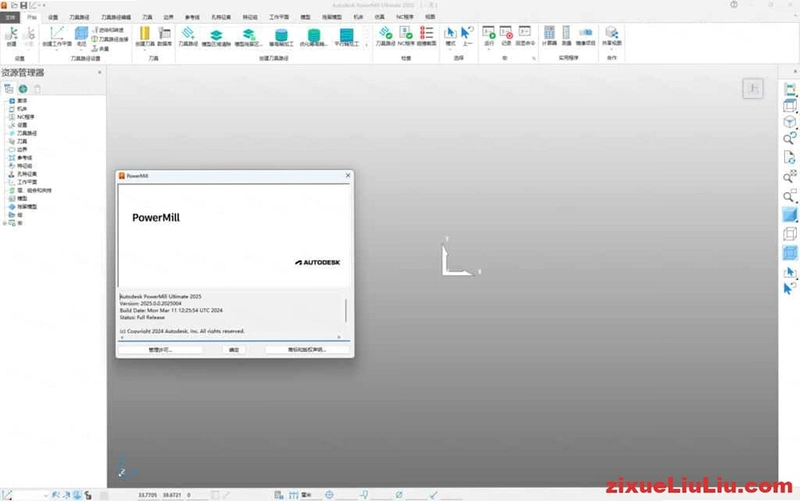800x501 pixels.
Task: Toggle the wireframe view icon on right toolbar
Action: (789, 234)
